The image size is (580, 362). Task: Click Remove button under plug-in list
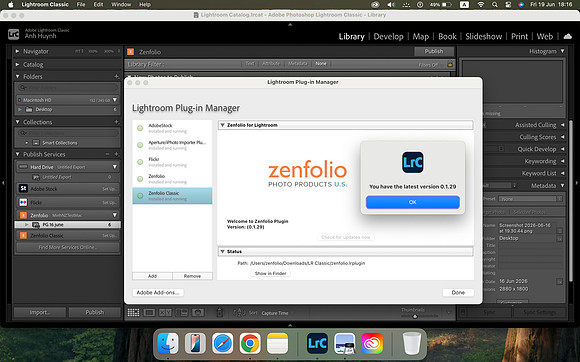click(x=192, y=276)
